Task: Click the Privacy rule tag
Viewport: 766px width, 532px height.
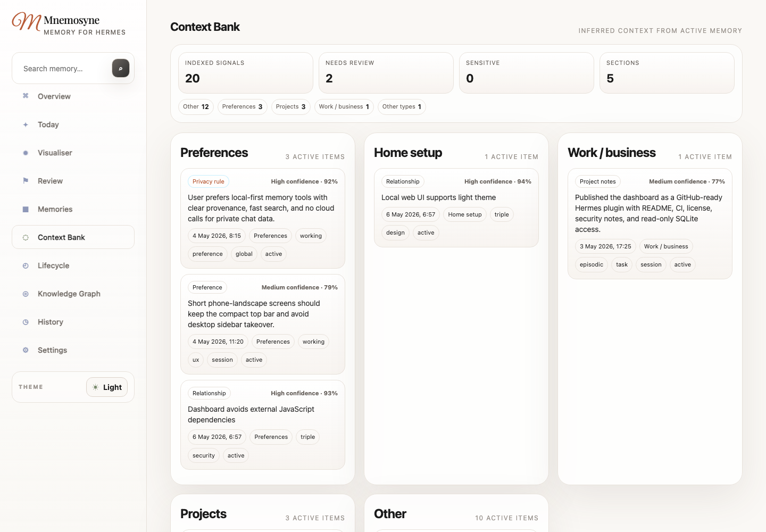Action: [209, 182]
